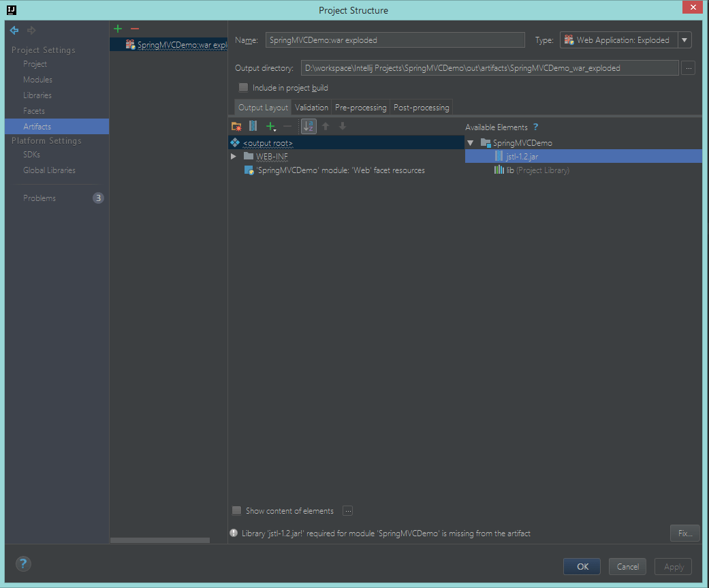Viewport: 709px width, 588px height.
Task: Select SpringMVCDemo module in Available Elements
Action: (x=522, y=143)
